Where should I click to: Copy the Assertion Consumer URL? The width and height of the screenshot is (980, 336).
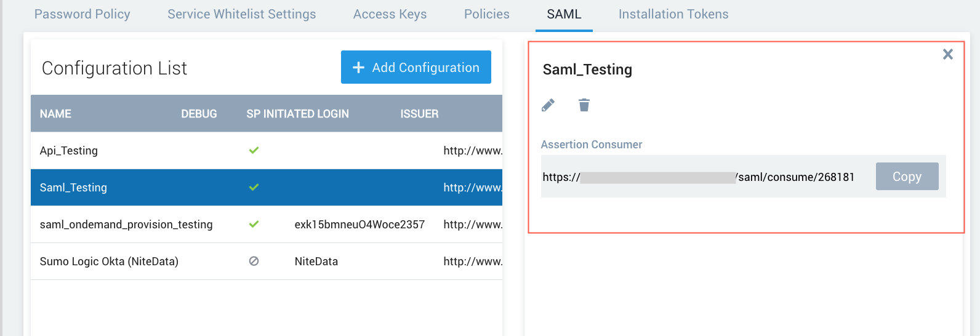907,177
